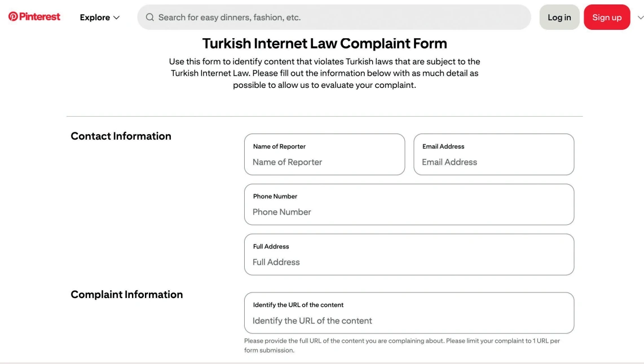Click the chevron arrow beside Explore

116,17
